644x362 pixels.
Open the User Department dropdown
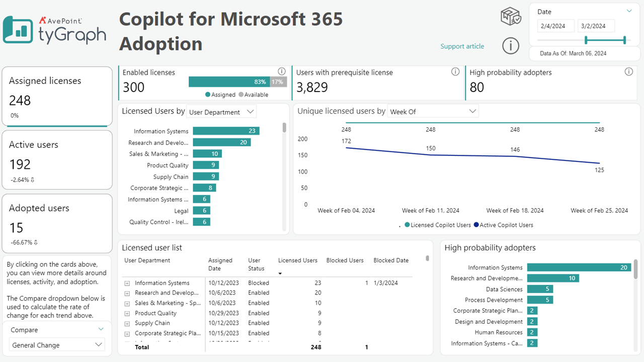[x=221, y=111]
